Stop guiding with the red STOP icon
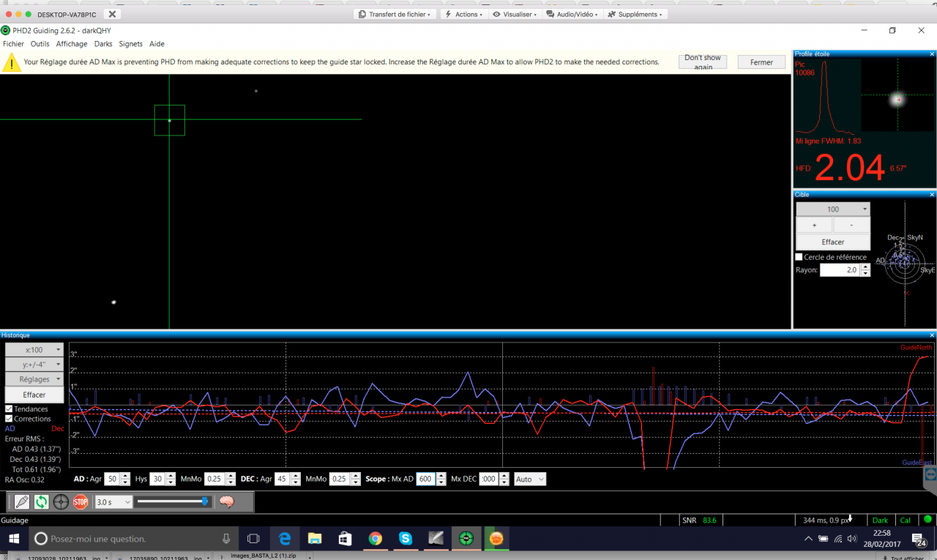937x560 pixels. pos(81,501)
